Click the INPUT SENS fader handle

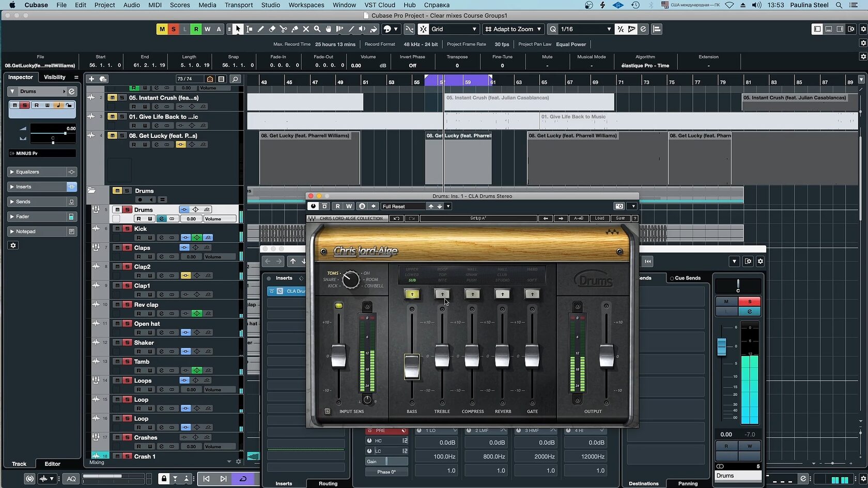pyautogui.click(x=338, y=356)
